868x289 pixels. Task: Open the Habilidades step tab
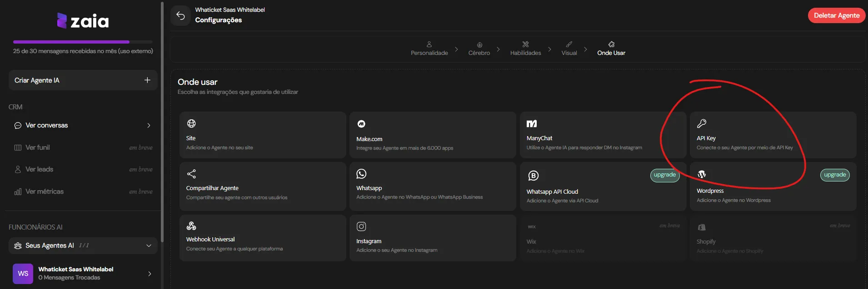525,49
